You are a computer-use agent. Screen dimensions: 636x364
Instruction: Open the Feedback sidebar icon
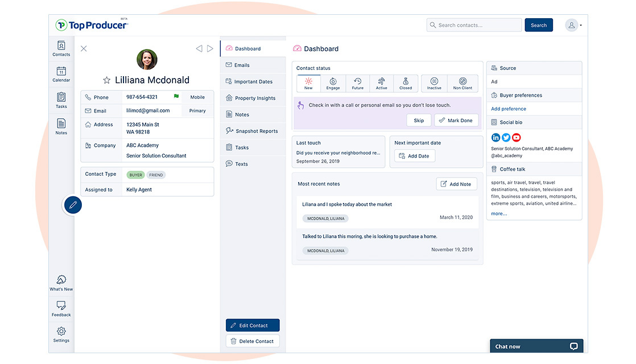(x=61, y=308)
